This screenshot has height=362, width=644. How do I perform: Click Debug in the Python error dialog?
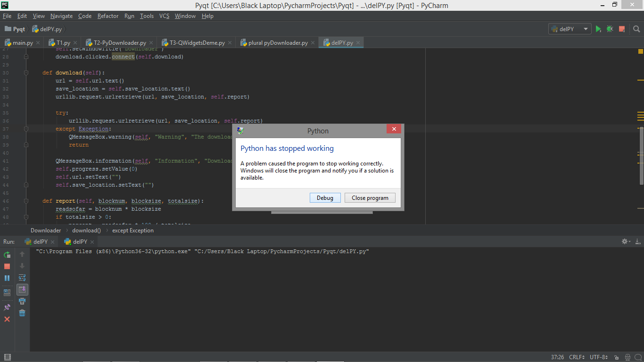pyautogui.click(x=325, y=198)
